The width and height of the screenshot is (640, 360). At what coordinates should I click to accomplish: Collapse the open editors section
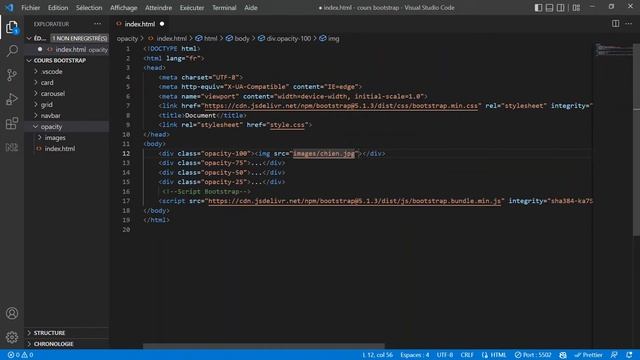29,38
